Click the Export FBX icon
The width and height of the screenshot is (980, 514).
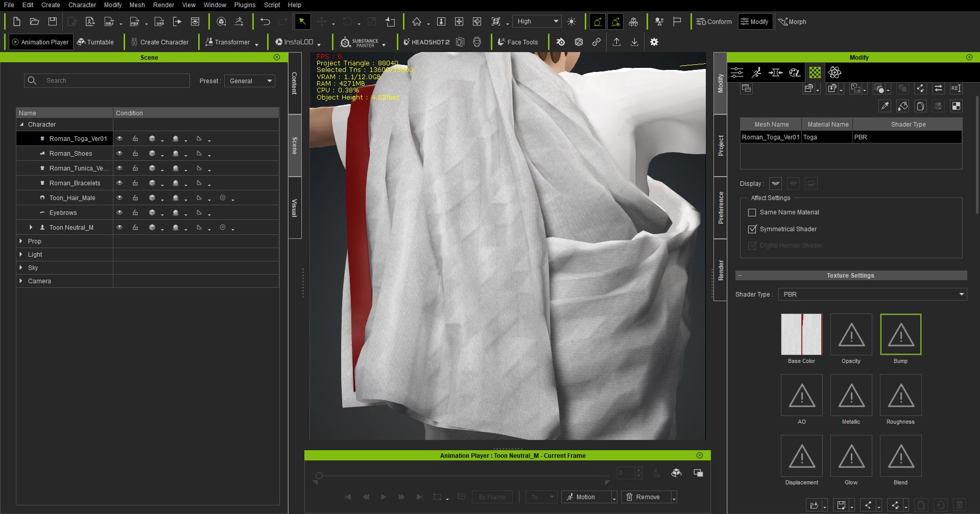coord(135,21)
